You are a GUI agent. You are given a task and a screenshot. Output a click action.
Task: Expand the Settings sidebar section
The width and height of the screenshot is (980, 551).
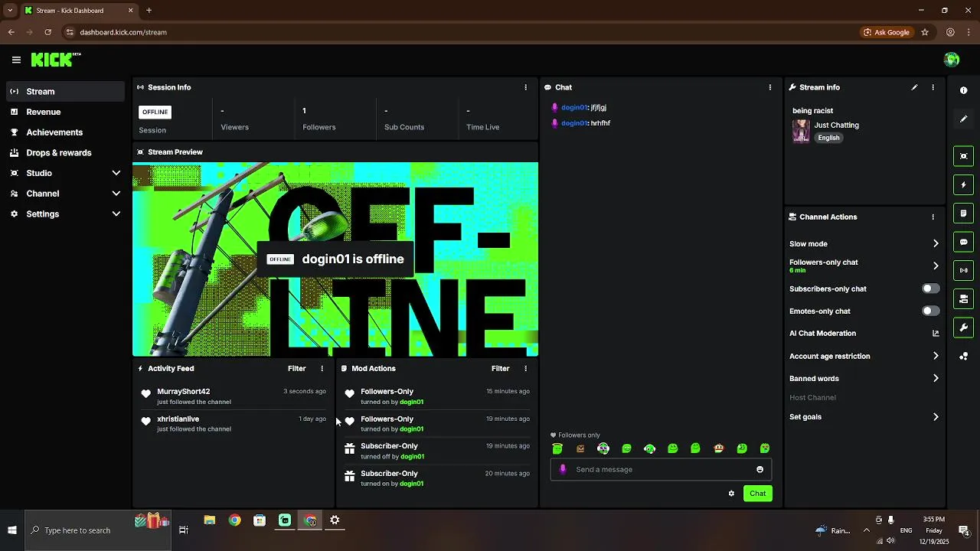[116, 214]
